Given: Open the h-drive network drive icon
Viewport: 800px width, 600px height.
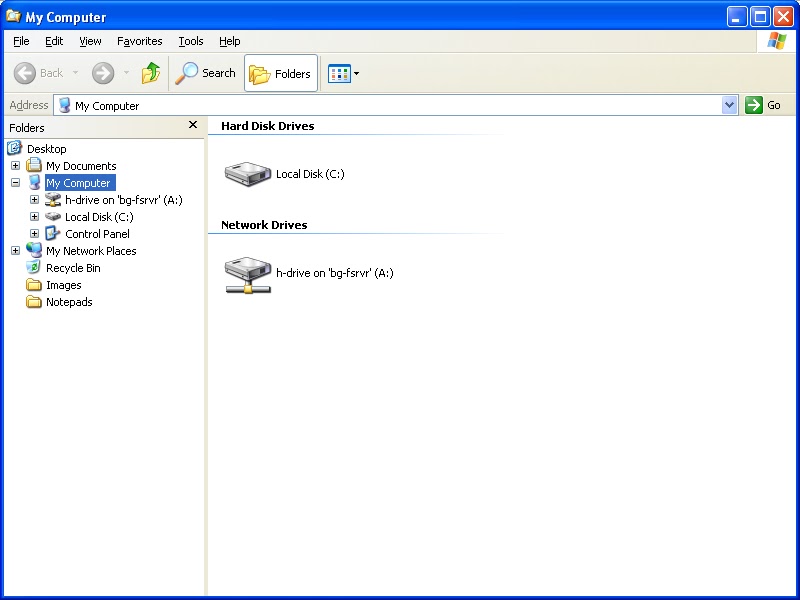Looking at the screenshot, I should [248, 272].
